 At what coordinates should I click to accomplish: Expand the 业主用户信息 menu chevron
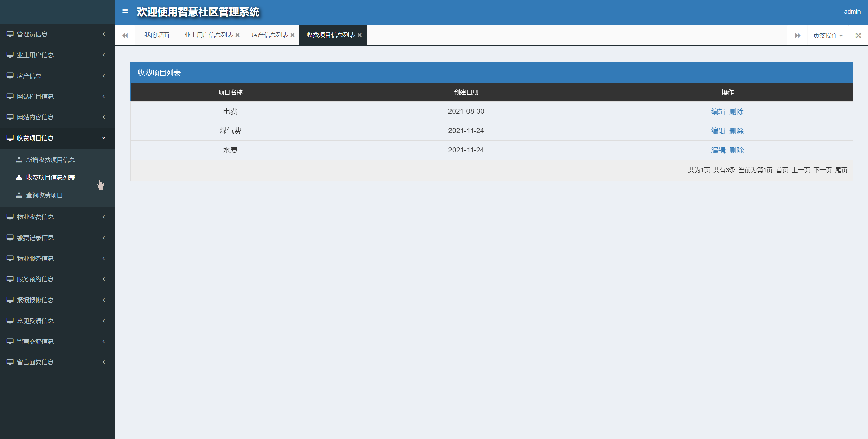[104, 55]
